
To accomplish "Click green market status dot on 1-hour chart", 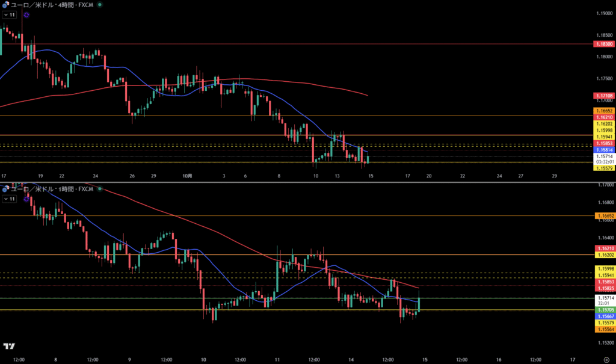I will (x=99, y=189).
